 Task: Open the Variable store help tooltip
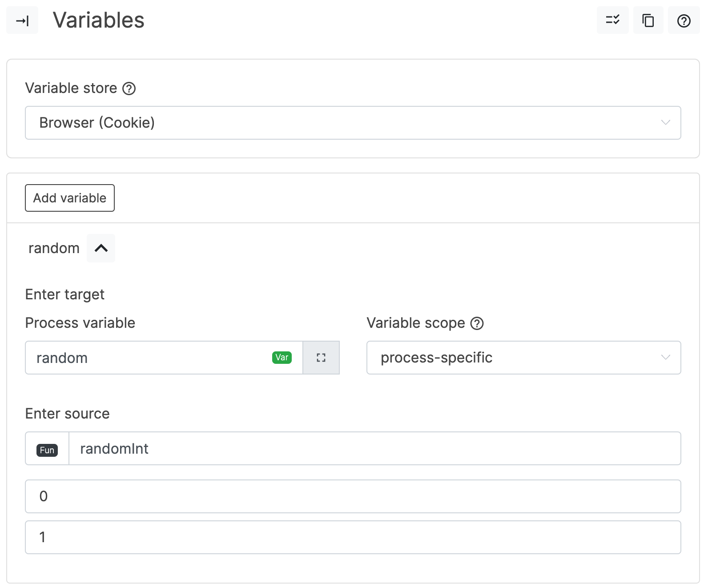point(129,89)
